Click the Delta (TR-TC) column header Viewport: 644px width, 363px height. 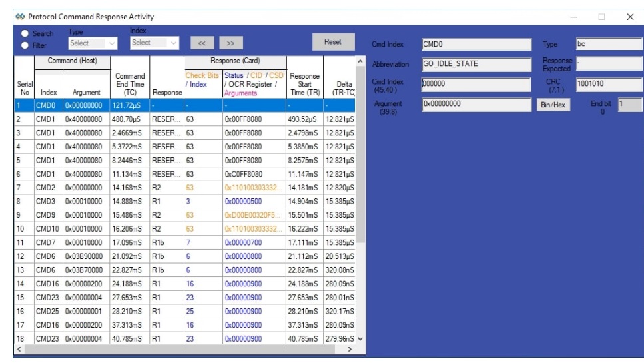pos(339,77)
